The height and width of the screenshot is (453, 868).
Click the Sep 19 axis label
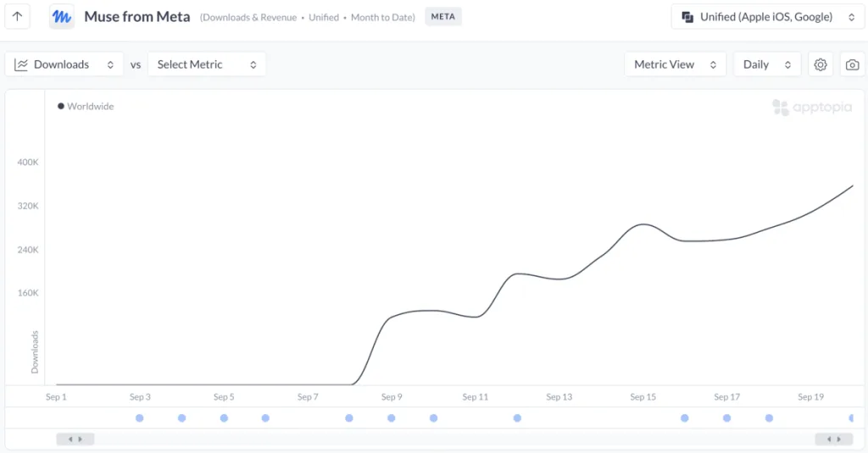(x=810, y=397)
